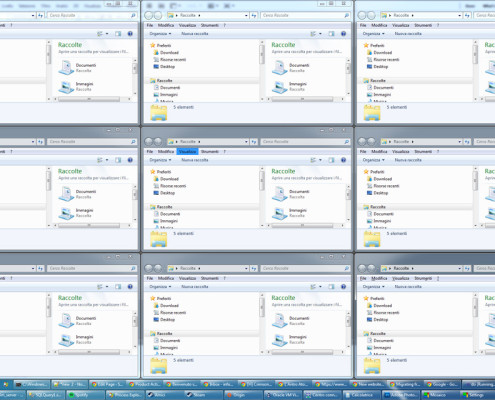Screen dimensions: 495x400
Task: Open Strumenti menu in middle-right window
Action: [x=423, y=152]
